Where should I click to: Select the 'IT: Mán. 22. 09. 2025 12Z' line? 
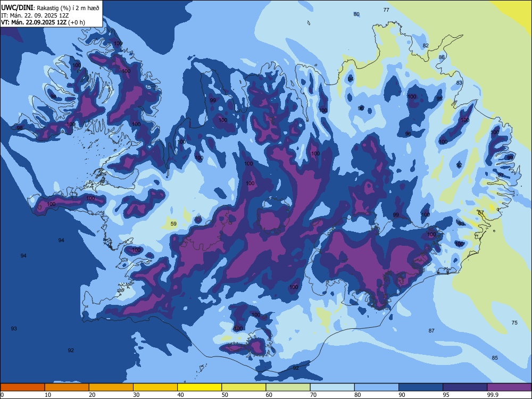[x=35, y=15]
